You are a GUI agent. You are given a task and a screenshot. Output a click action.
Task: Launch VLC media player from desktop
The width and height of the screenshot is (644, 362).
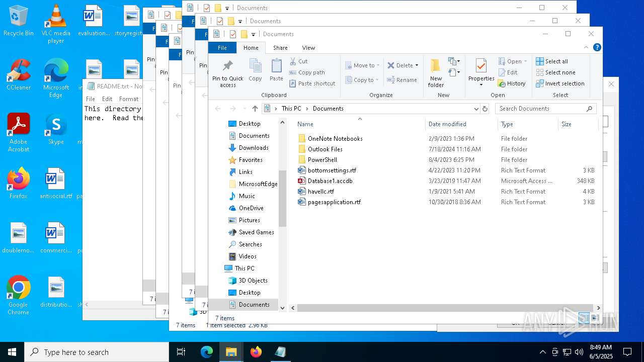[x=56, y=24]
